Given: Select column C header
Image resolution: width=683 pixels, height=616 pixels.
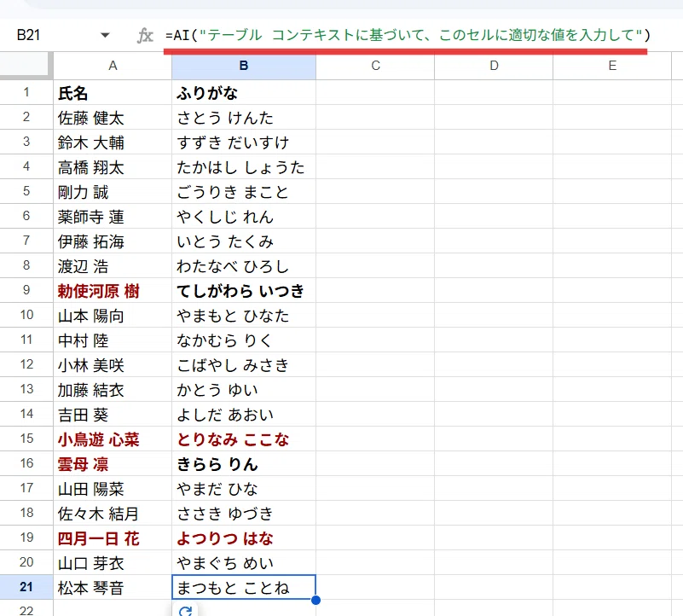Looking at the screenshot, I should 375,66.
